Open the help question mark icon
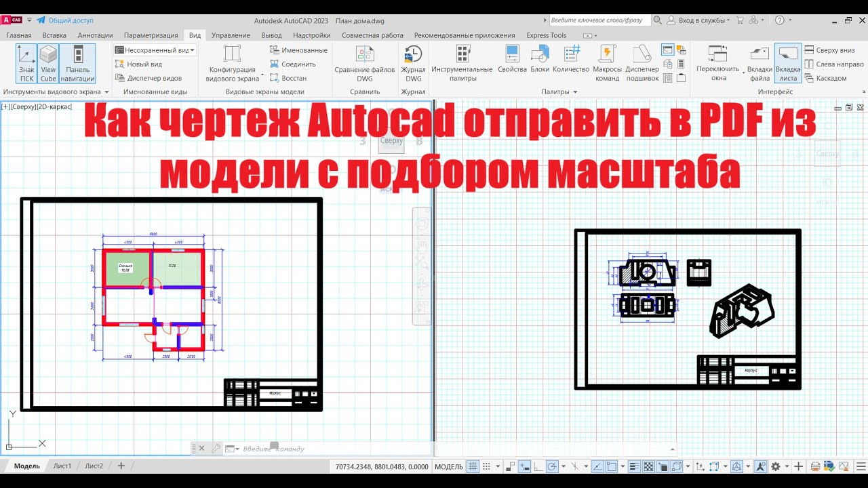The height and width of the screenshot is (488, 868). click(780, 20)
